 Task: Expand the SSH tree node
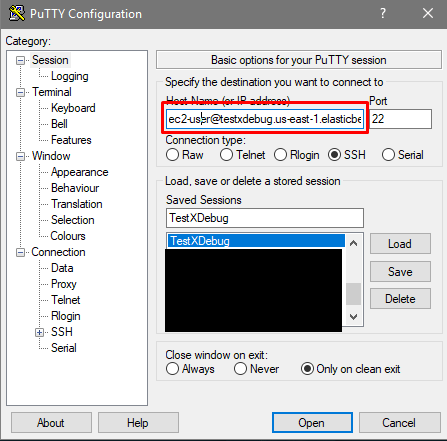(x=39, y=332)
